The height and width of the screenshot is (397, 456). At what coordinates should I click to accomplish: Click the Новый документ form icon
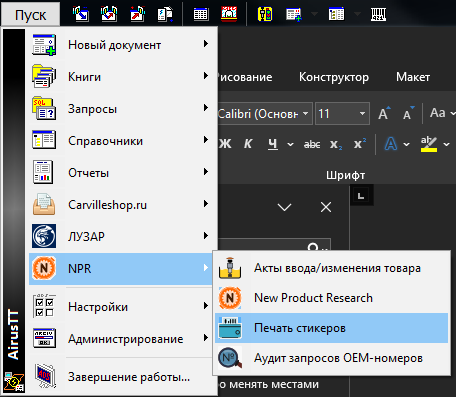(44, 45)
